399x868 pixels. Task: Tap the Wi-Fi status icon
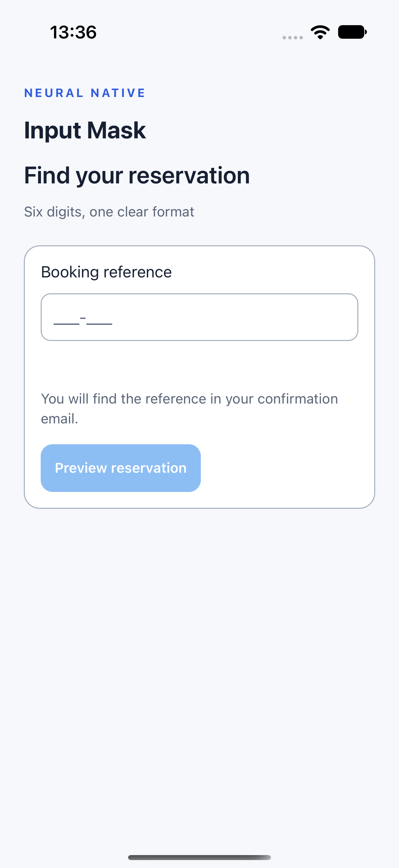(x=320, y=32)
